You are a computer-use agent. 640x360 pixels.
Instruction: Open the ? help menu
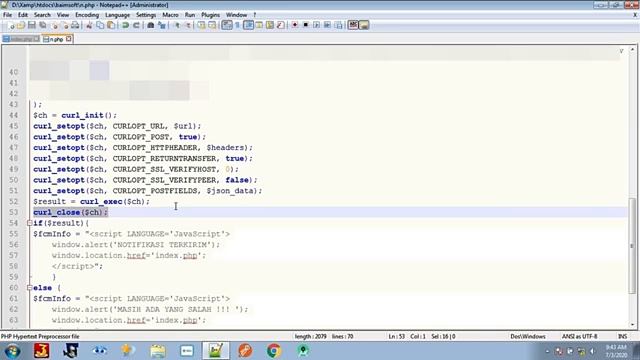pyautogui.click(x=254, y=15)
